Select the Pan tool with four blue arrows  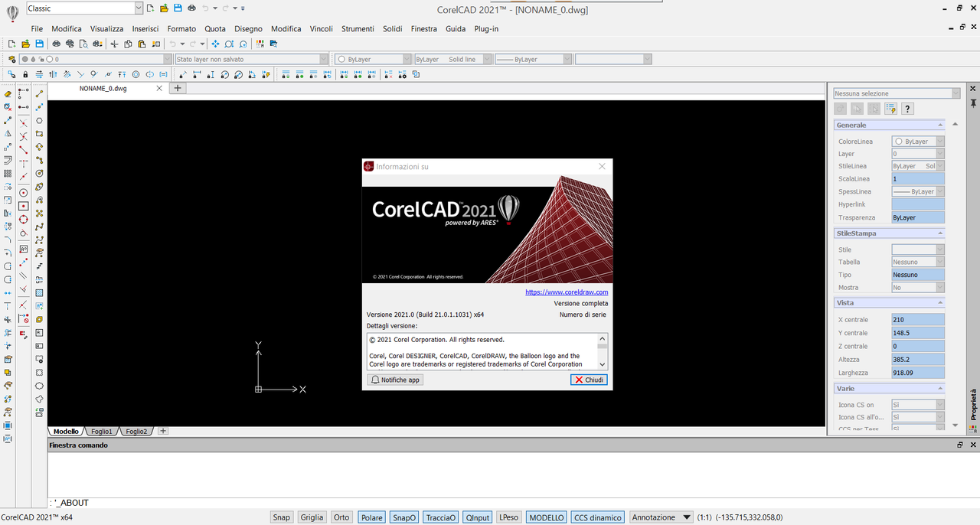point(215,44)
